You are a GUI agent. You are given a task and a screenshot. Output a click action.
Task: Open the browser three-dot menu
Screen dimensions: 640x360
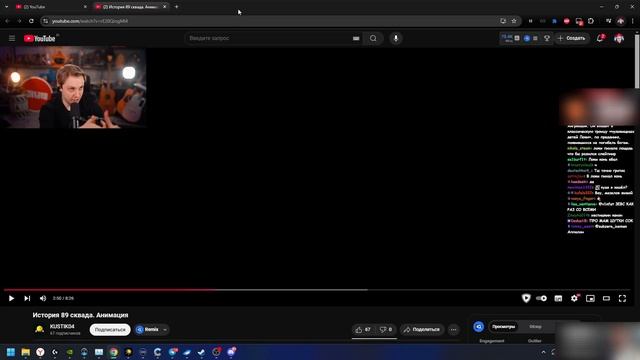633,21
